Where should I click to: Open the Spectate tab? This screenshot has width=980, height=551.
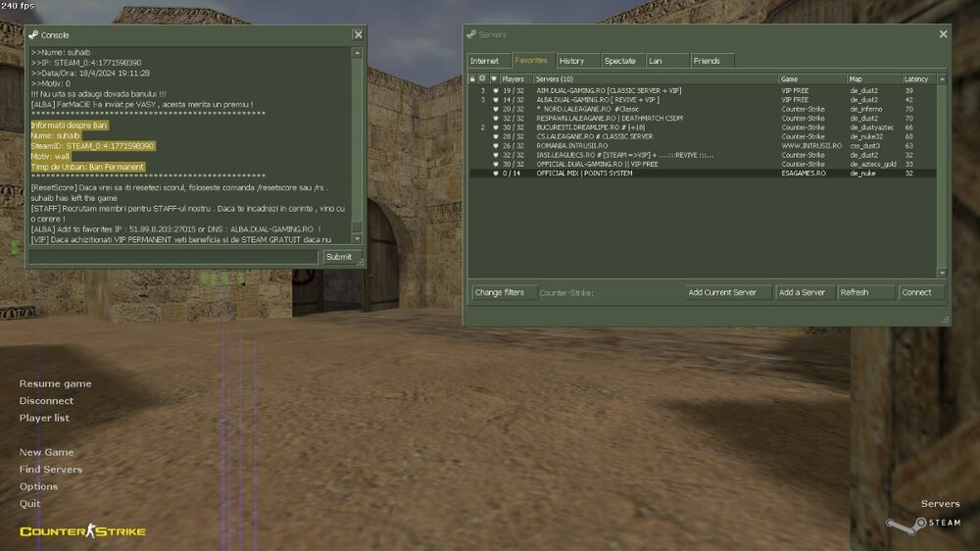tap(619, 61)
